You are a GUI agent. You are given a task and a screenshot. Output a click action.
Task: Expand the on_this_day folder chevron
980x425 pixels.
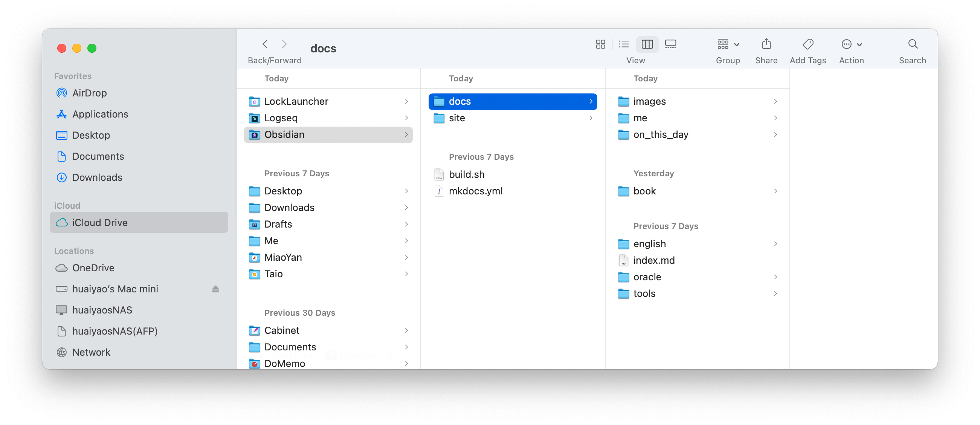775,135
